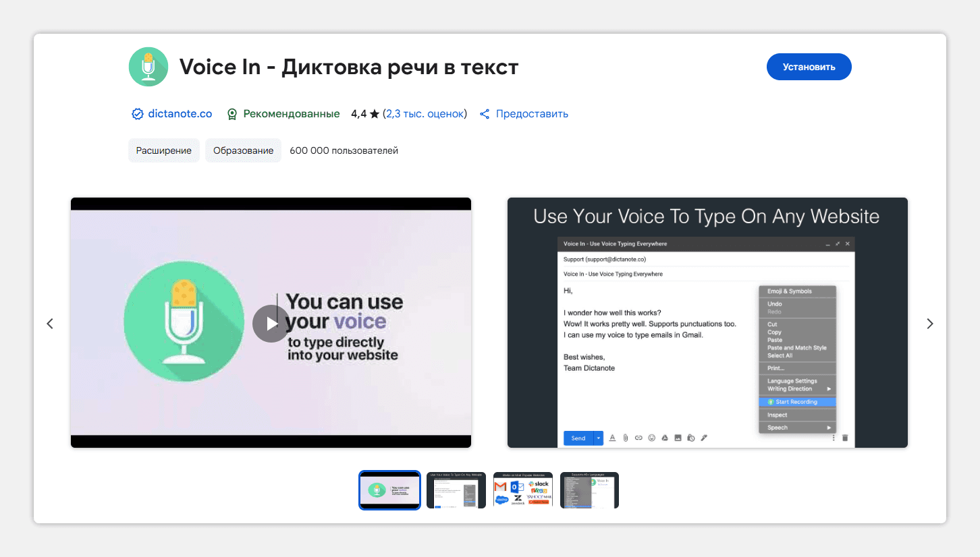Viewport: 980px width, 557px height.
Task: Click the Расширение category chip
Action: tap(164, 150)
